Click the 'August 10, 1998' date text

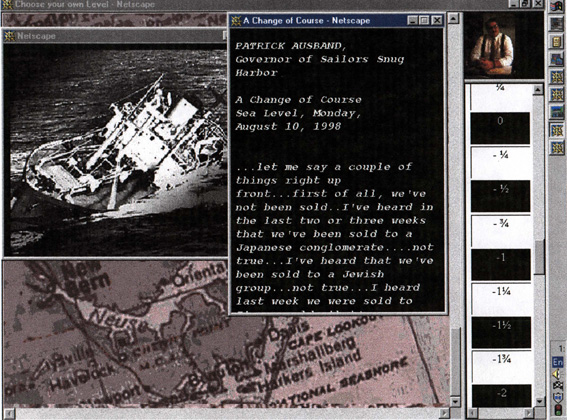pos(288,126)
